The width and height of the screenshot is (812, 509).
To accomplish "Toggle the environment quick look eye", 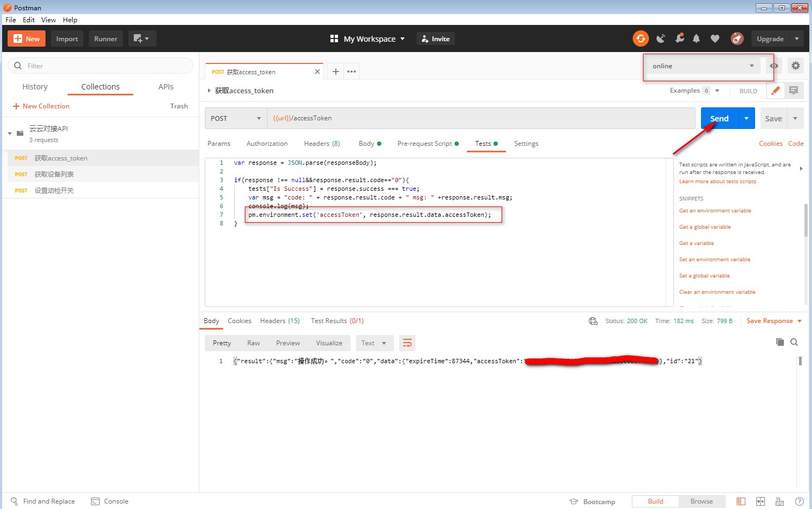I will tap(774, 66).
